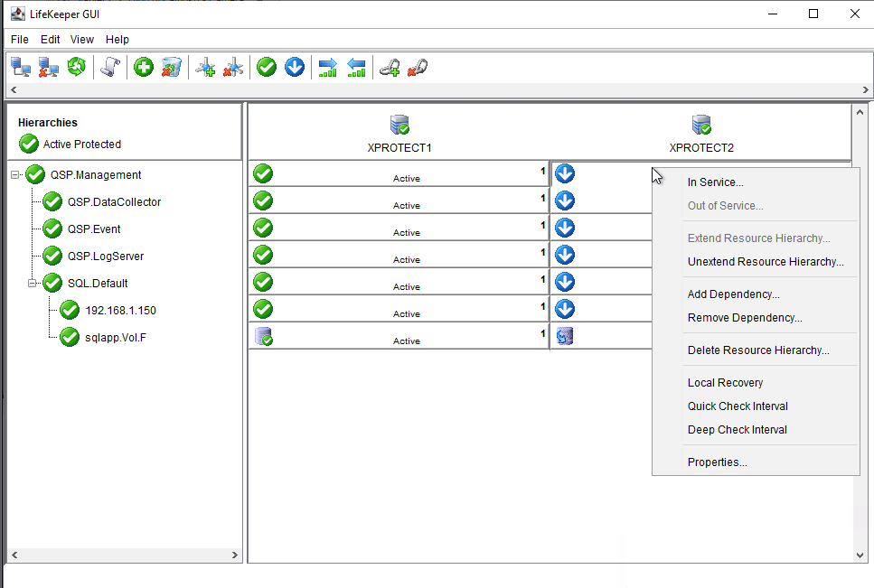This screenshot has height=588, width=874.
Task: Click the Out of Service blue arrow toolbar icon
Action: [x=295, y=68]
